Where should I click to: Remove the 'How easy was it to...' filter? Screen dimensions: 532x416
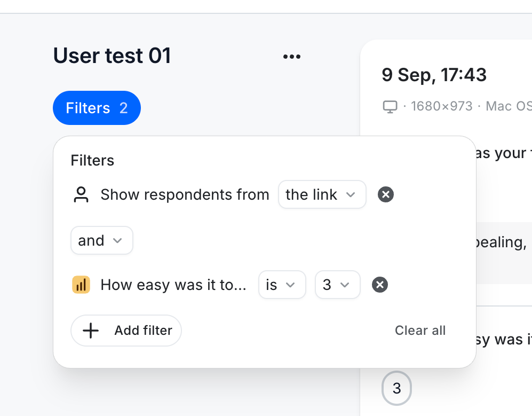[380, 285]
